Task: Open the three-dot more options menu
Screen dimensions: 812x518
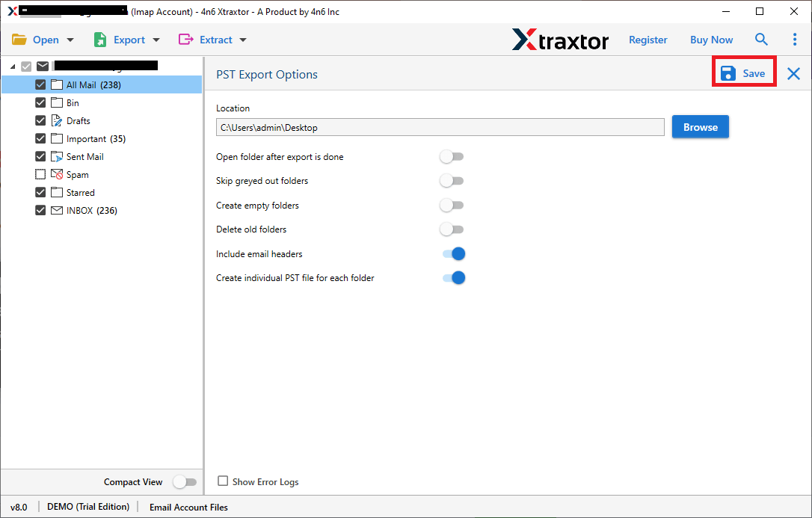Action: [794, 40]
